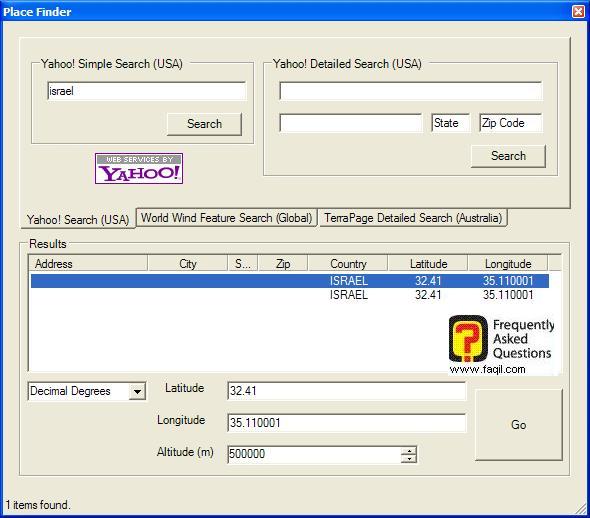Sort results by Address column header

pos(88,263)
